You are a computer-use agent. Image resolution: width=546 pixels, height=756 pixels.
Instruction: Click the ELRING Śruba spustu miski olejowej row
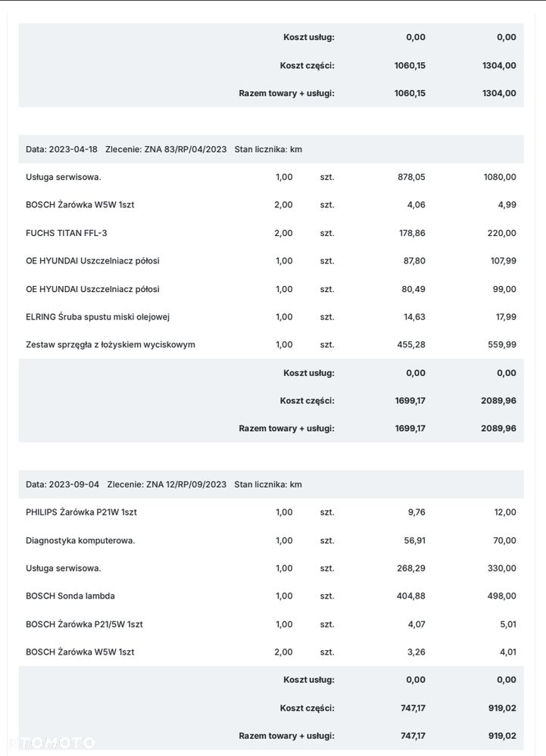click(271, 317)
